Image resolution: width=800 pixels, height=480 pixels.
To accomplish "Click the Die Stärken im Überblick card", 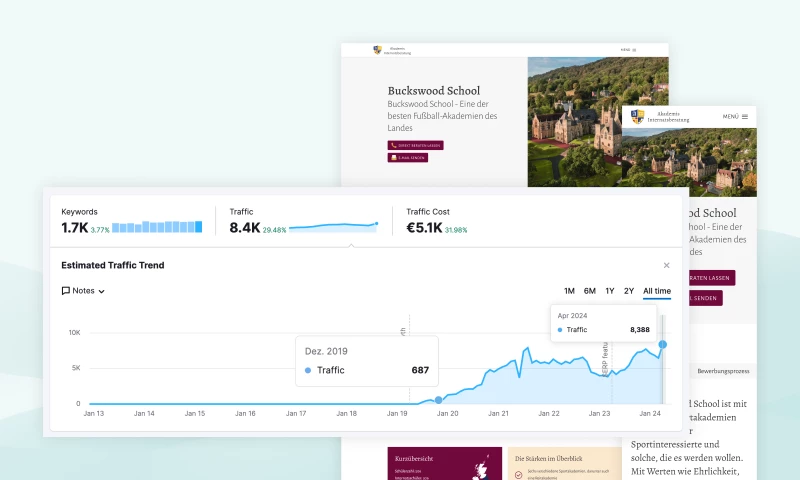I will pyautogui.click(x=565, y=463).
